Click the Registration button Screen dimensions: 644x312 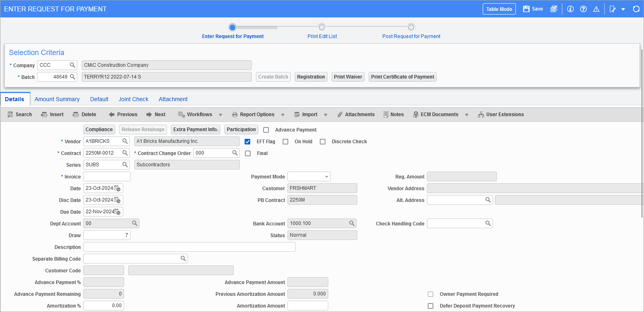(311, 77)
